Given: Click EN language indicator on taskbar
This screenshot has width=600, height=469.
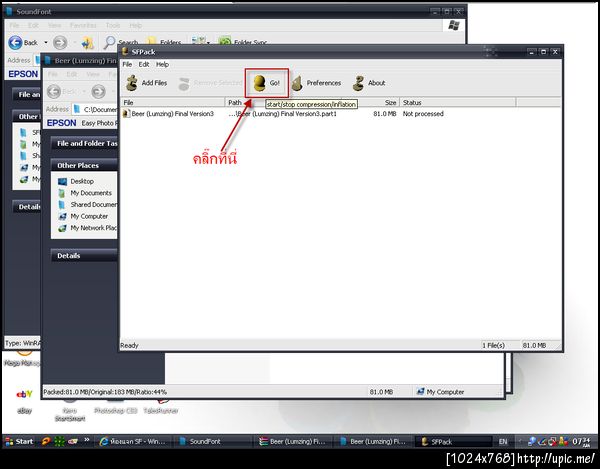Looking at the screenshot, I should pos(503,441).
